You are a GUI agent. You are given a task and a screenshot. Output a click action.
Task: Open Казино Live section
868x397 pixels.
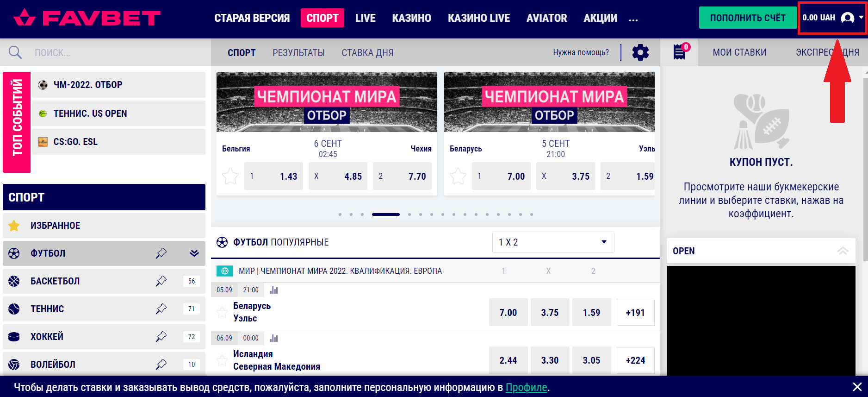[x=479, y=18]
